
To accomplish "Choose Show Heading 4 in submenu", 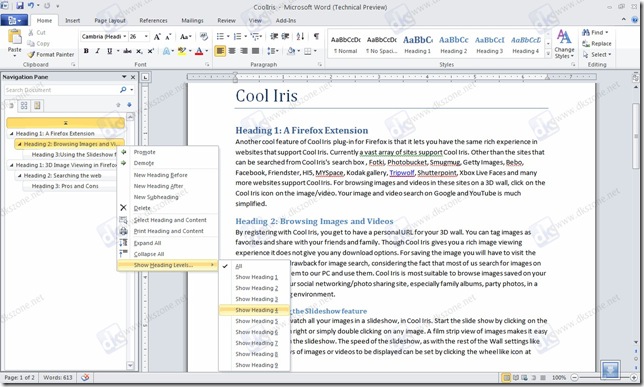I will click(x=255, y=310).
